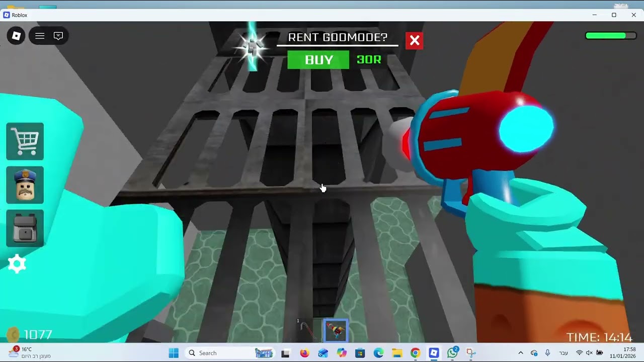The image size is (644, 362).
Task: Open the police officer character menu
Action: pos(25,185)
